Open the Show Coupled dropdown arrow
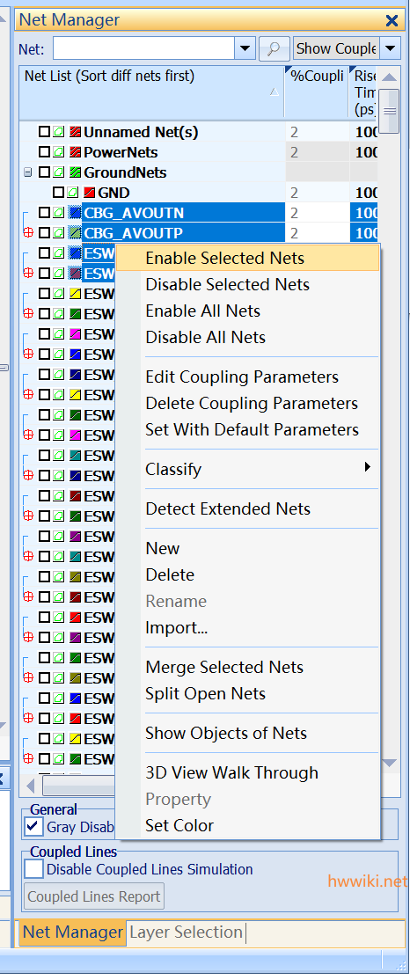 pos(390,48)
